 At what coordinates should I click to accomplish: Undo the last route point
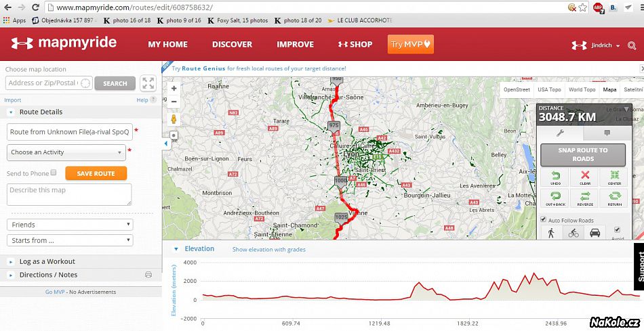click(555, 177)
